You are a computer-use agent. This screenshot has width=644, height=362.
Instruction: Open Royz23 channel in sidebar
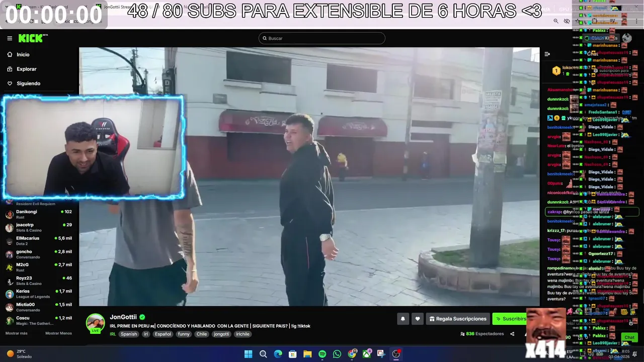39,281
